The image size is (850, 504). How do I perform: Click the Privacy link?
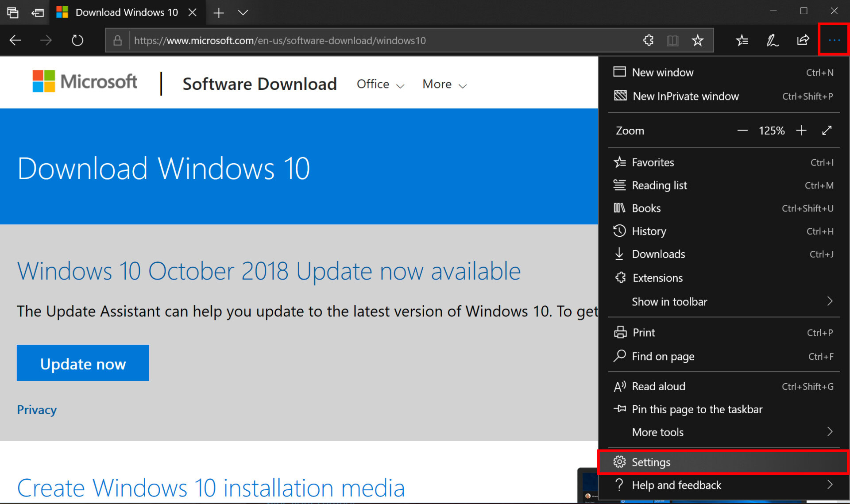[x=37, y=410]
